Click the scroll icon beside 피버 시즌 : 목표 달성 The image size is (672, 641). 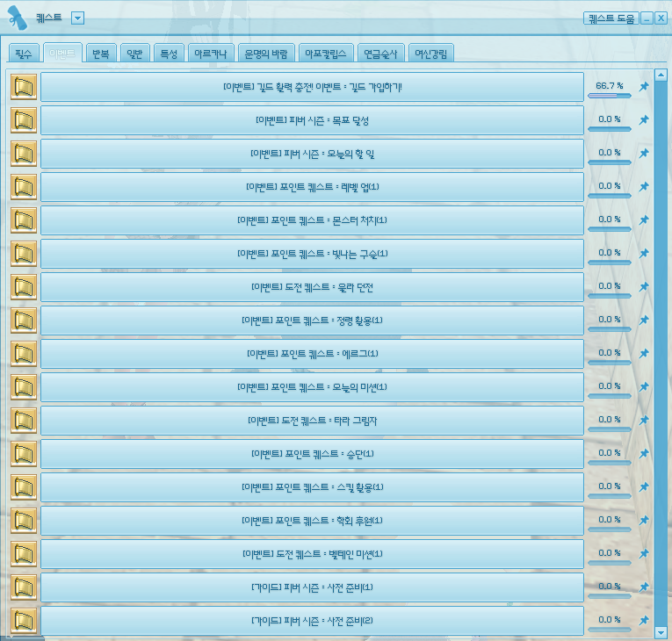pos(24,120)
